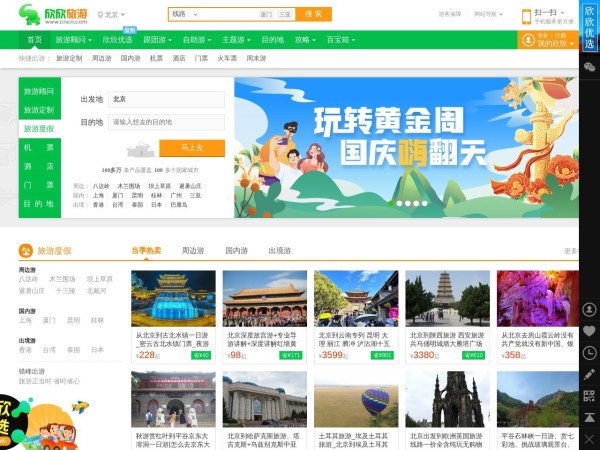Click the user account icon in sidebar

(589, 309)
